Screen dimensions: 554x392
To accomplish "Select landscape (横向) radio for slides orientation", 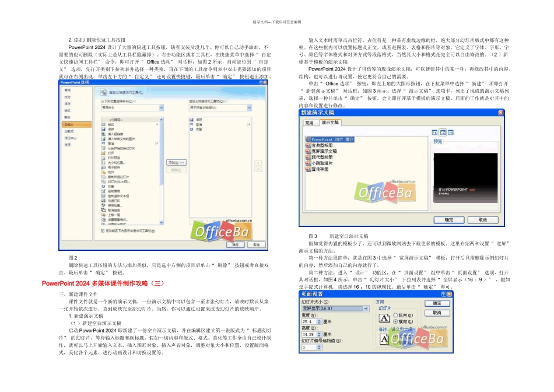I will click(396, 321).
